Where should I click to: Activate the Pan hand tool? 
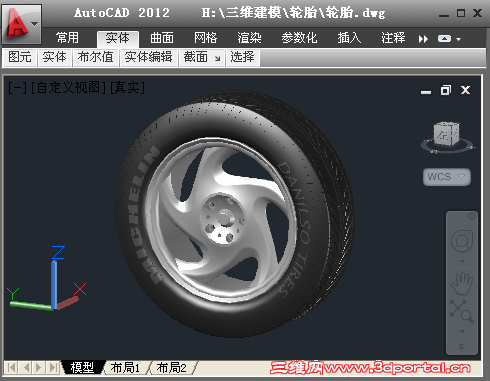point(462,283)
